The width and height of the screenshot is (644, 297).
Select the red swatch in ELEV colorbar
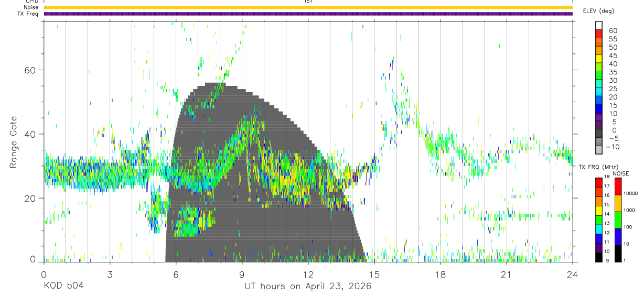pos(599,33)
